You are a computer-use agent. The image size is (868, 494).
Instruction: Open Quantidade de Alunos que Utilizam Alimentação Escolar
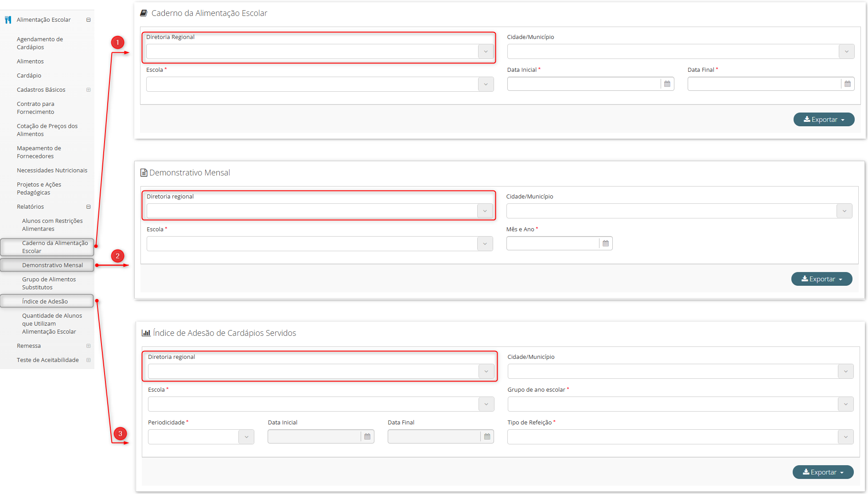(x=52, y=323)
